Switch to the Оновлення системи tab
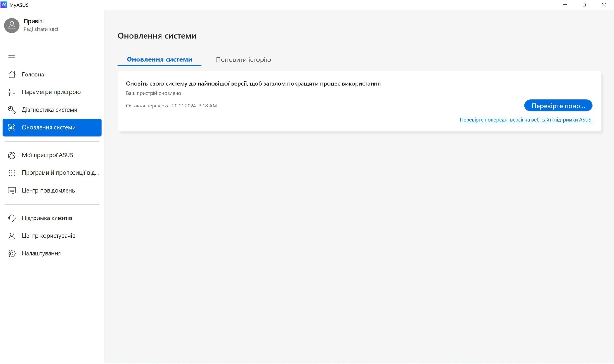Image resolution: width=614 pixels, height=364 pixels. (160, 59)
